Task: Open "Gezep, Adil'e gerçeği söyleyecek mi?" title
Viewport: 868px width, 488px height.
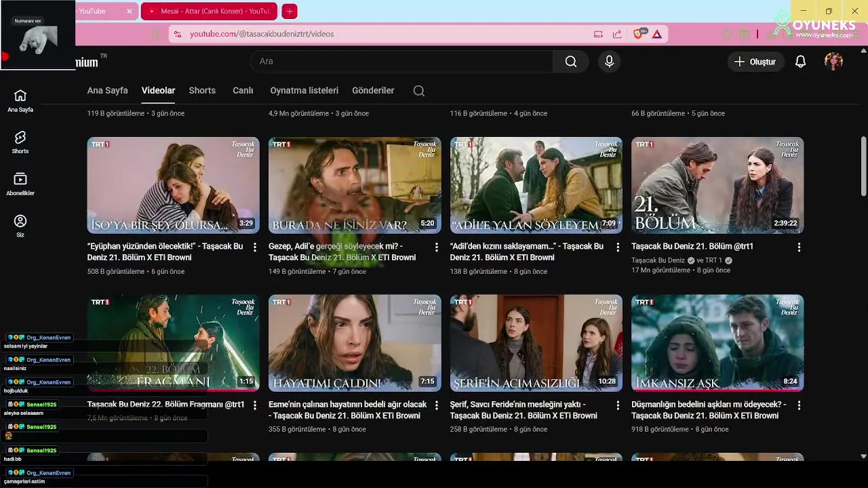Action: point(342,252)
